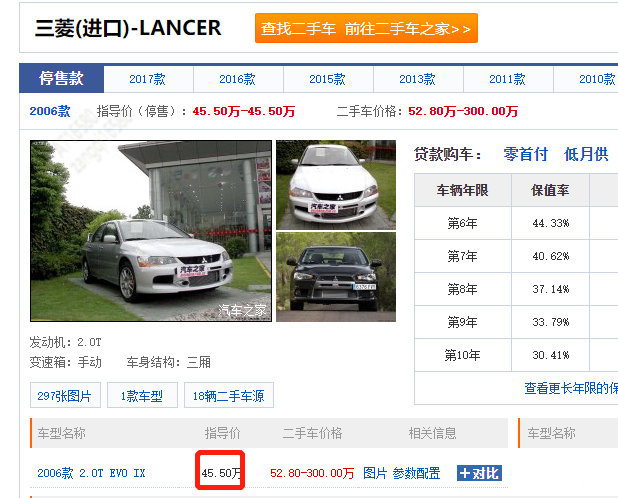Open the 18辆二手车源 listing button
This screenshot has width=618, height=498.
coord(229,396)
